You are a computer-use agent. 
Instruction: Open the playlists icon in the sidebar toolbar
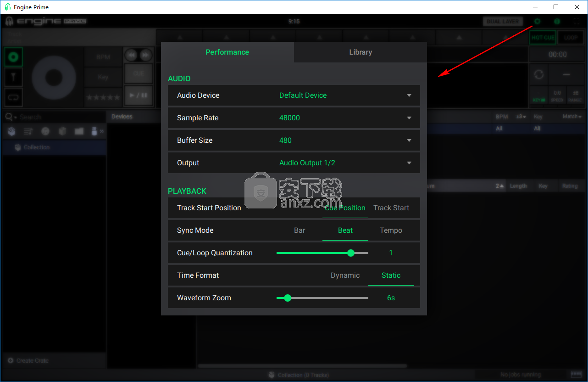tap(28, 131)
